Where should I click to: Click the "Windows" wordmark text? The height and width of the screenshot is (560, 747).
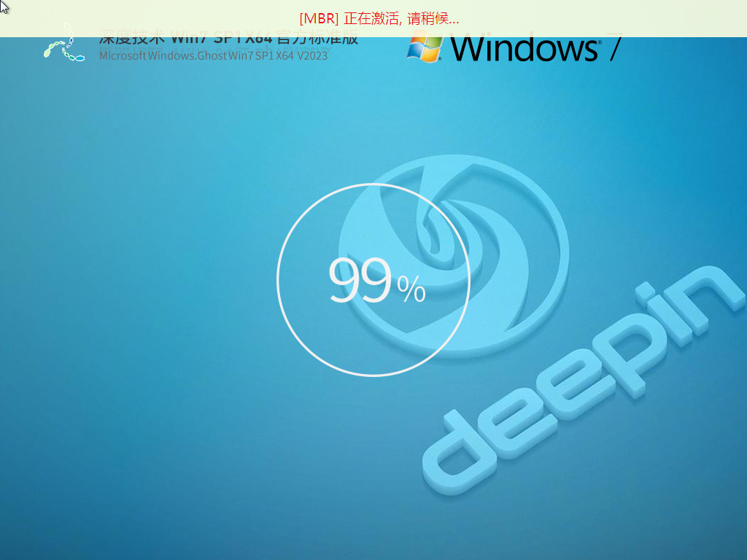[524, 49]
